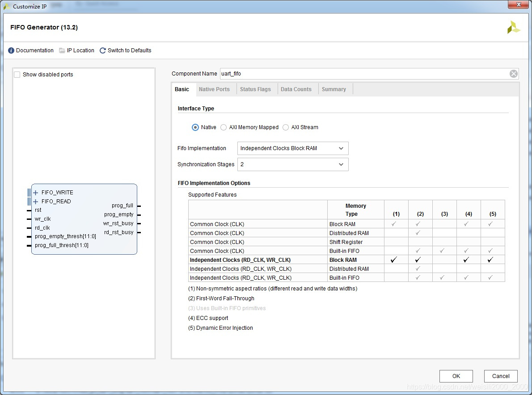Viewport: 532px width, 395px height.
Task: Click the IP Location link text
Action: coord(80,50)
